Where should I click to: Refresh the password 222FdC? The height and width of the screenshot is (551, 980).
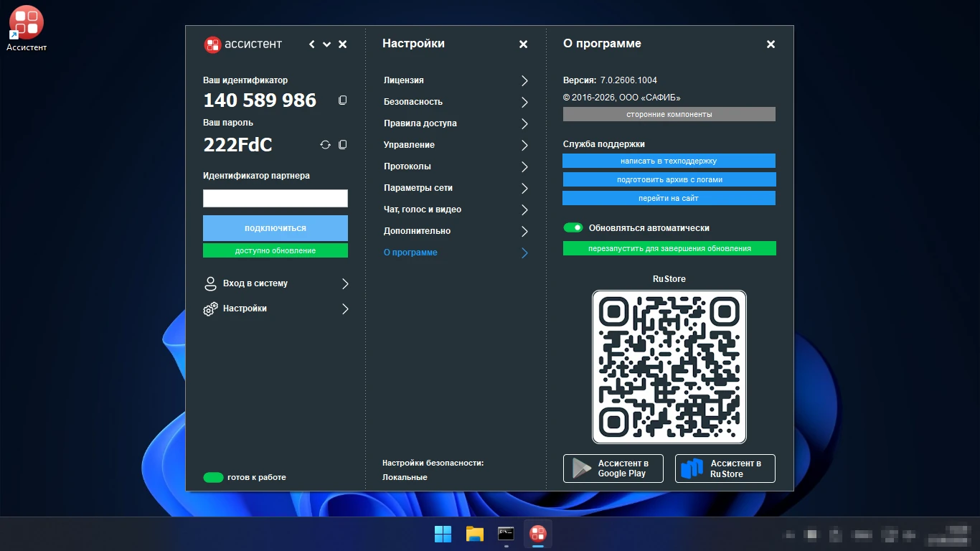pos(325,145)
